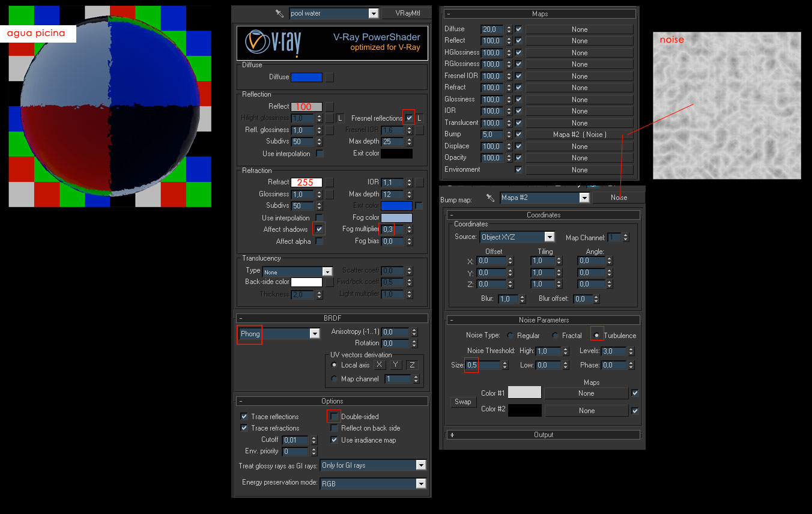Click the Fog multiplier spinner arrows
Screen dimensions: 812x514
point(410,229)
